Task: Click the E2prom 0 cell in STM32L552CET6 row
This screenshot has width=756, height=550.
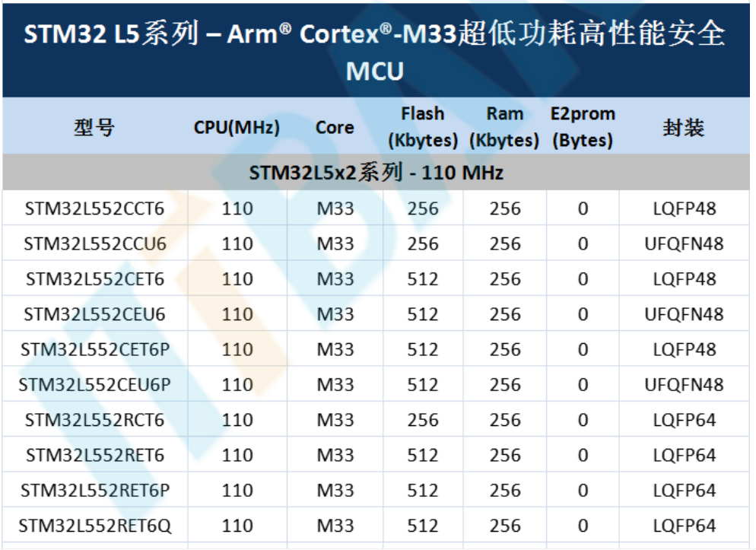Action: click(x=583, y=279)
